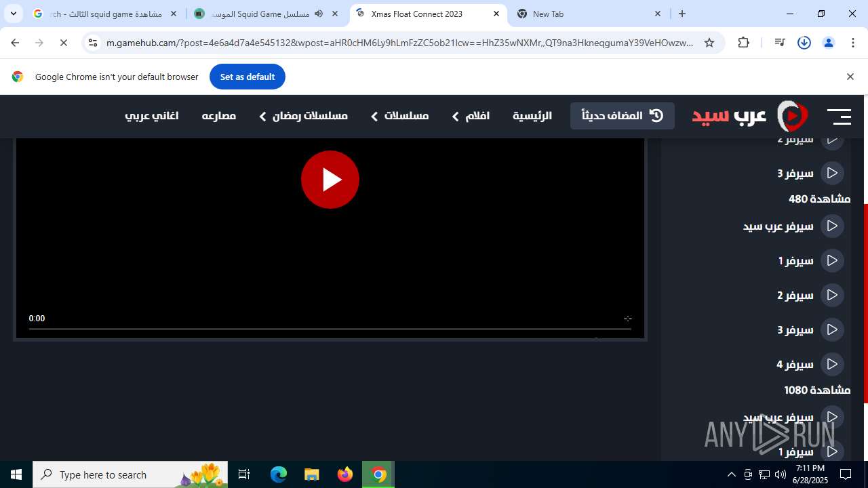868x488 pixels.
Task: Select سيرفر 4 under مشاهدة 480
Action: pyautogui.click(x=810, y=364)
